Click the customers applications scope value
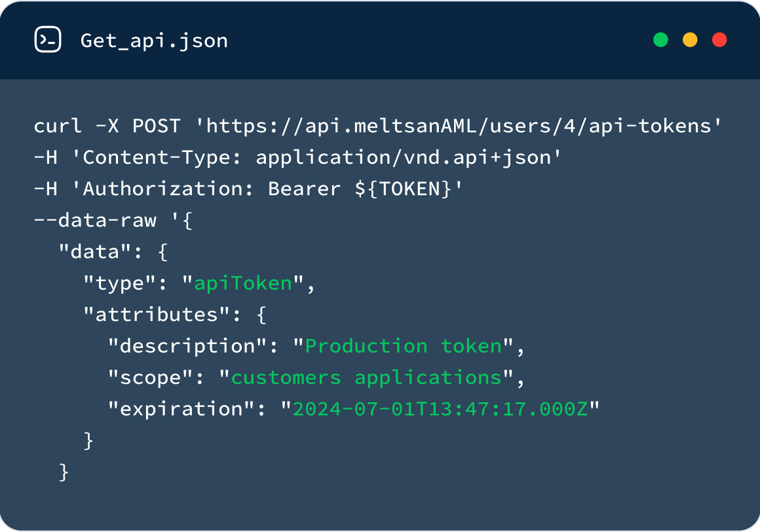 (366, 377)
